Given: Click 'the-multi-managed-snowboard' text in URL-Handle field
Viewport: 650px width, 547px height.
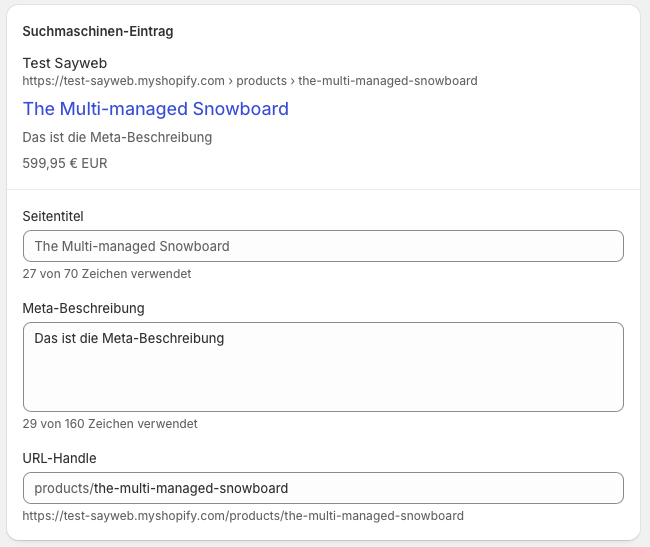Looking at the screenshot, I should [x=191, y=489].
